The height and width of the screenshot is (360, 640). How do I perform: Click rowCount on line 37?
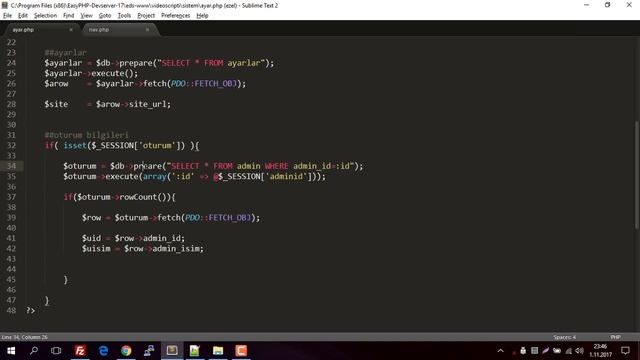[x=138, y=197]
